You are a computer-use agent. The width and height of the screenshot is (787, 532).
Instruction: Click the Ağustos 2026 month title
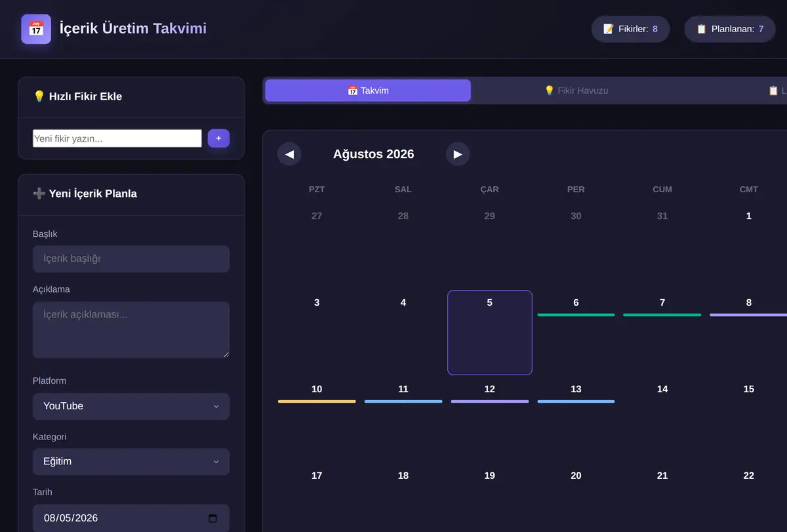point(374,154)
